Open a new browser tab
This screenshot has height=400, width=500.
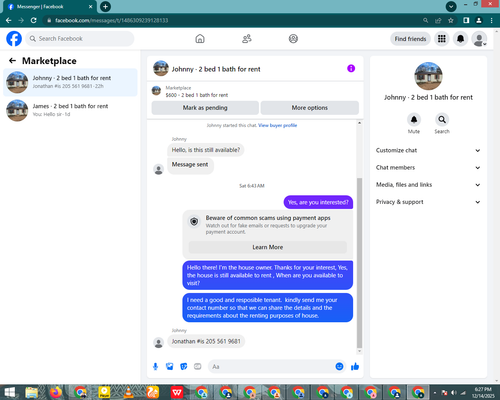[x=105, y=6]
